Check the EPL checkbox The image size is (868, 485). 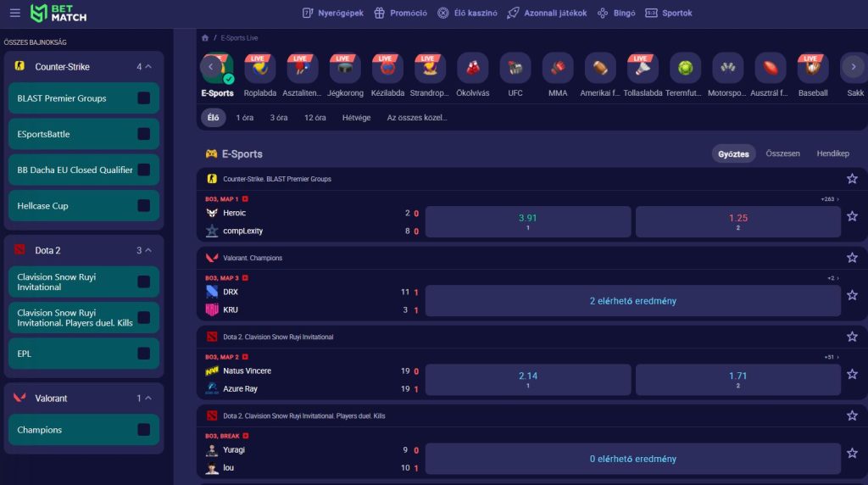point(144,354)
